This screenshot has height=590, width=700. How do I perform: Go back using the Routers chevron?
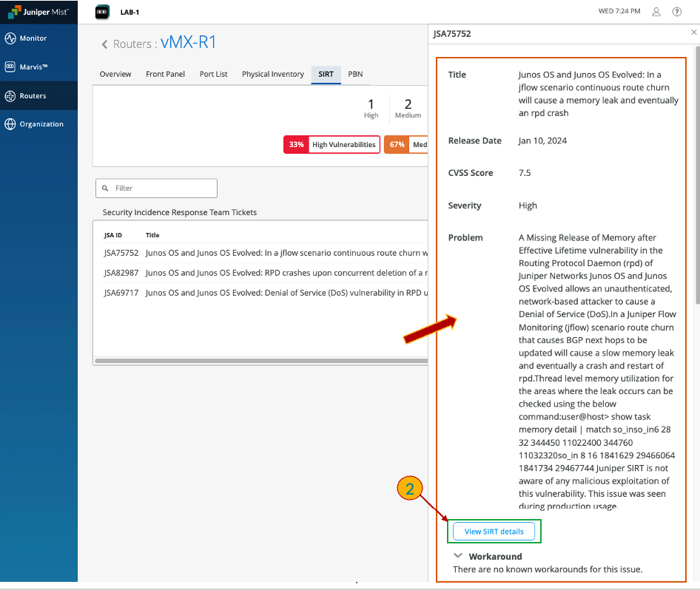105,44
